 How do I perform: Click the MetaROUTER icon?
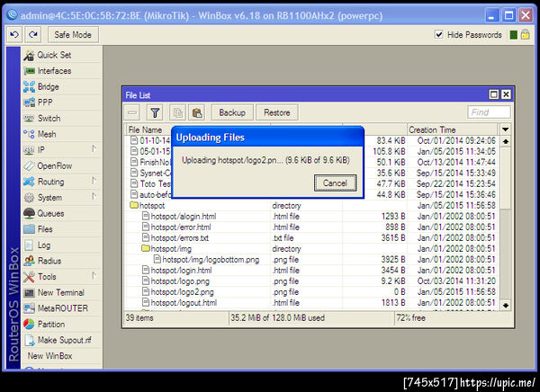click(x=30, y=308)
